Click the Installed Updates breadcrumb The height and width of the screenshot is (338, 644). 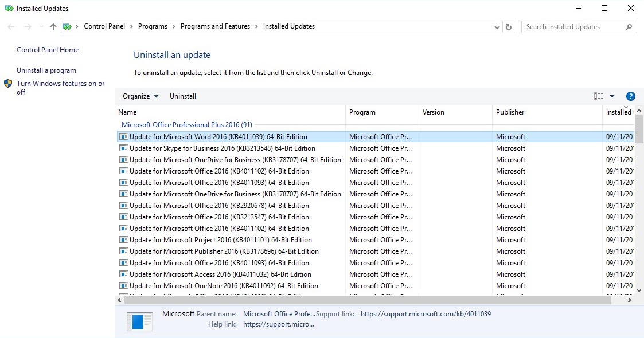coord(288,26)
